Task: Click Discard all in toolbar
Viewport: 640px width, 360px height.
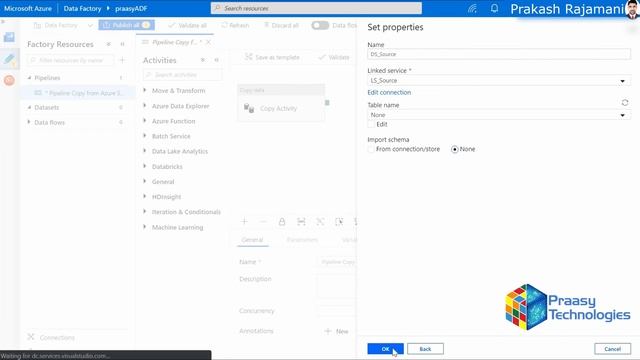Action: [x=281, y=25]
